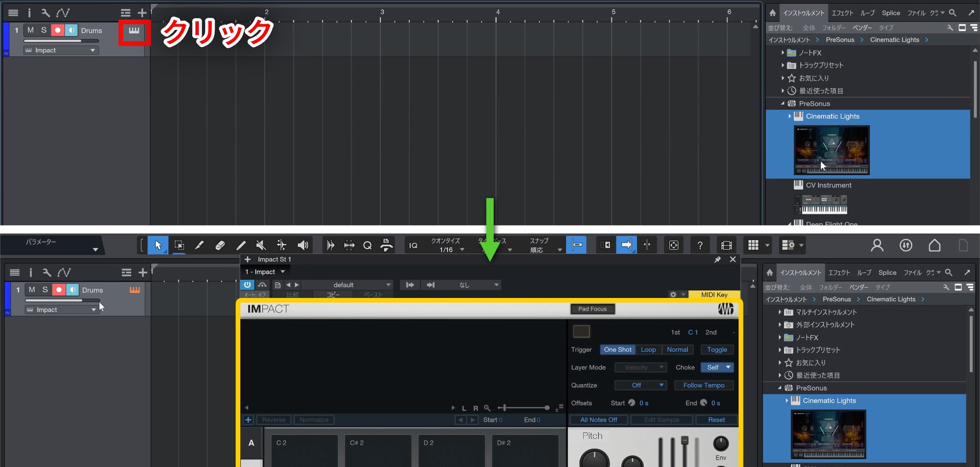This screenshot has height=467, width=980.
Task: Expand the ノートFX folder in upper browser
Action: click(x=783, y=53)
